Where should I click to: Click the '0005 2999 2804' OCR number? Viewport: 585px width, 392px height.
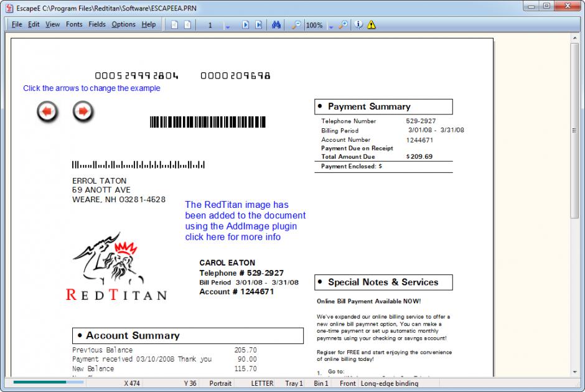[x=136, y=76]
